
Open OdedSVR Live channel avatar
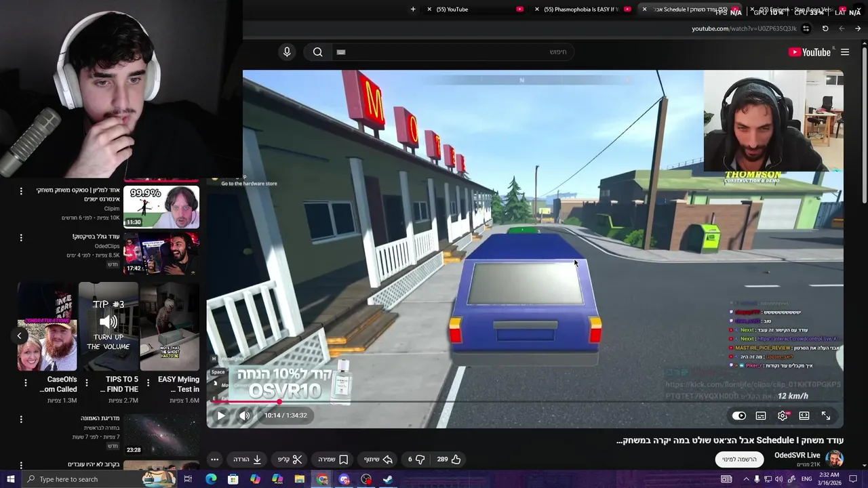[x=834, y=459]
